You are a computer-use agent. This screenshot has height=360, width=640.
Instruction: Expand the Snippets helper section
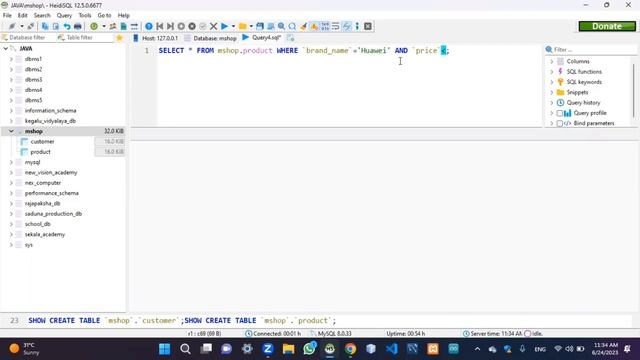(x=552, y=92)
